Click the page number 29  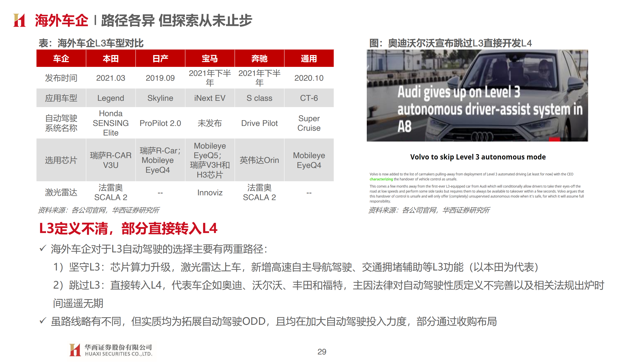pos(322,351)
